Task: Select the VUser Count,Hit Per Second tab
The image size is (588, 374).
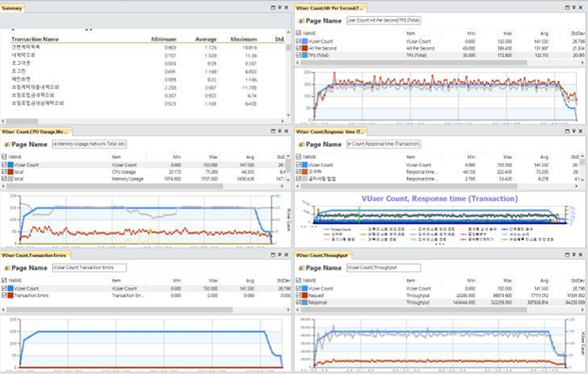Action: click(x=329, y=8)
